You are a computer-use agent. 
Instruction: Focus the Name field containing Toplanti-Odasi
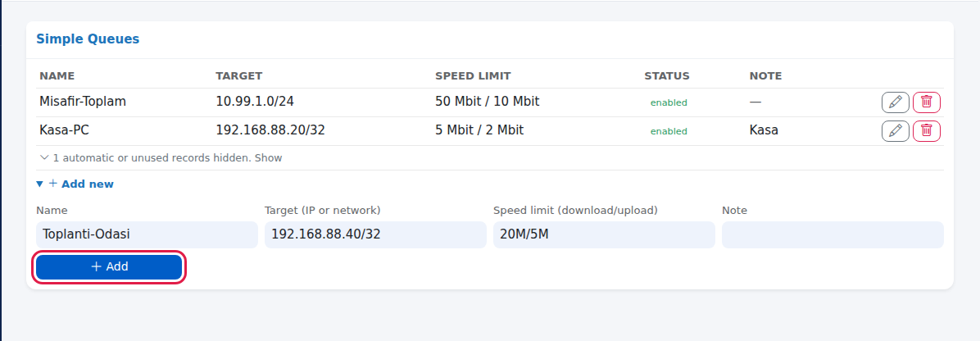click(147, 234)
